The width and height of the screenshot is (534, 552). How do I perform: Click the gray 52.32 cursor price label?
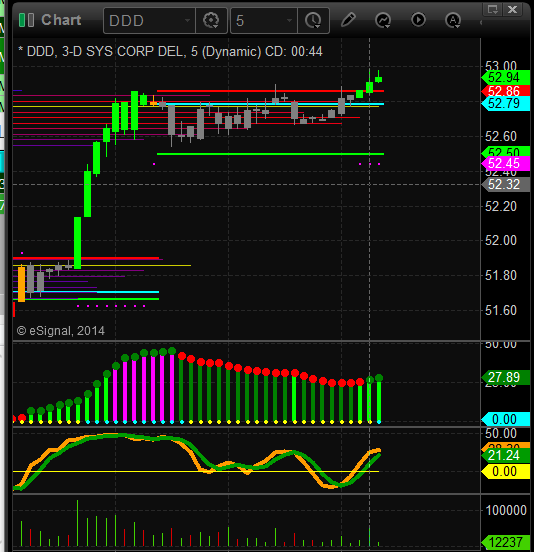click(x=506, y=184)
